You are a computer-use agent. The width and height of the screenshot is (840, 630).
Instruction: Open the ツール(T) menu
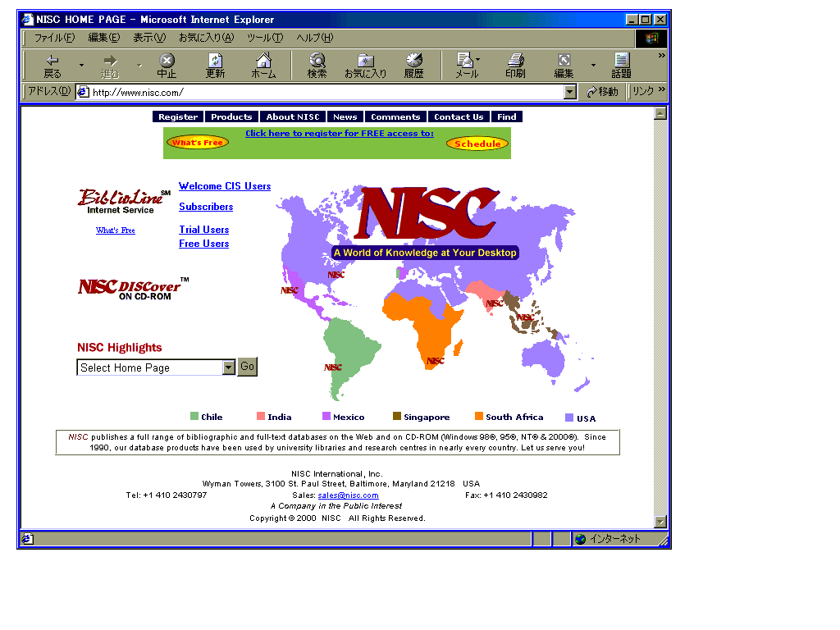tap(265, 38)
